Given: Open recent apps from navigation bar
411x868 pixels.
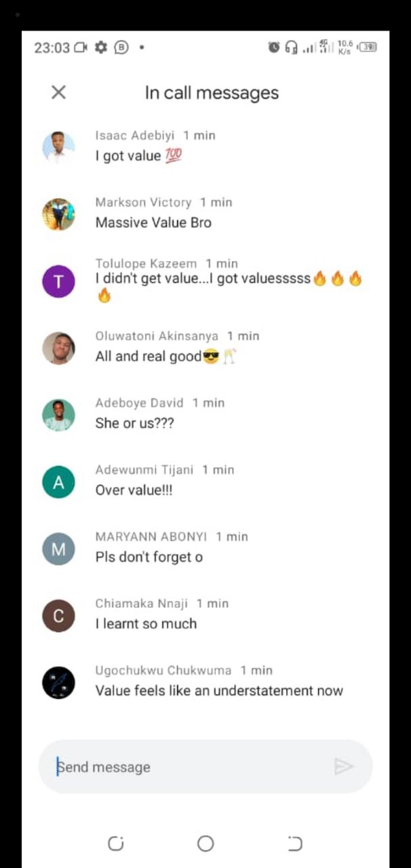Looking at the screenshot, I should tap(116, 843).
